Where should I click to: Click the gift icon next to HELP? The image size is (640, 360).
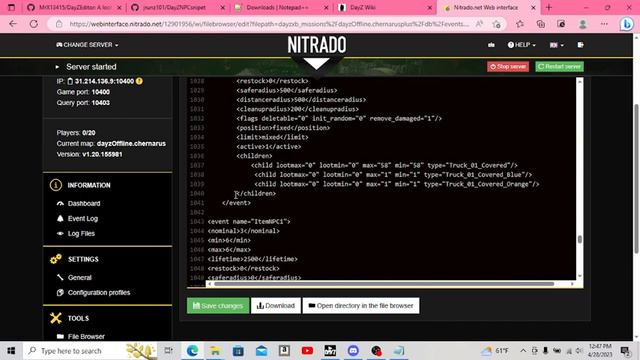[491, 45]
